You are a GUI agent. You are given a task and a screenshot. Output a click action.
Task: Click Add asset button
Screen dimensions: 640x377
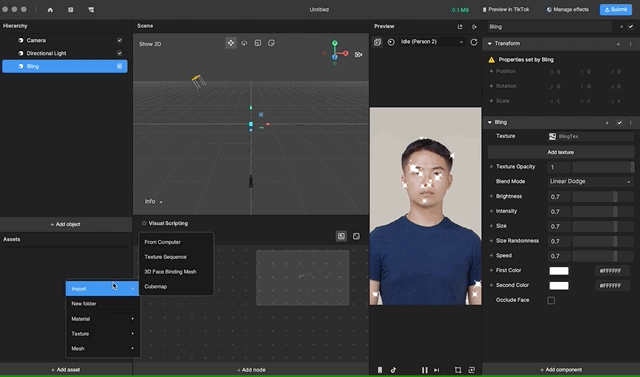66,370
